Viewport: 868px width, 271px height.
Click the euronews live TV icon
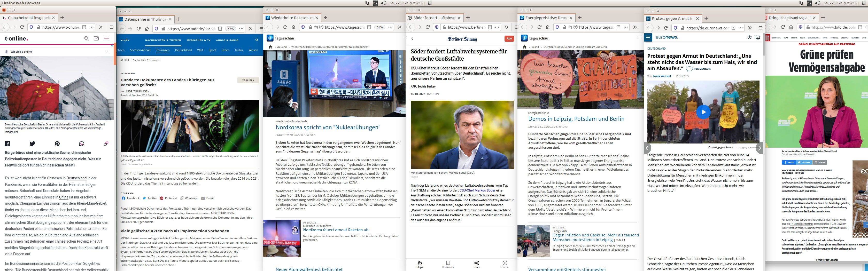pyautogui.click(x=758, y=37)
